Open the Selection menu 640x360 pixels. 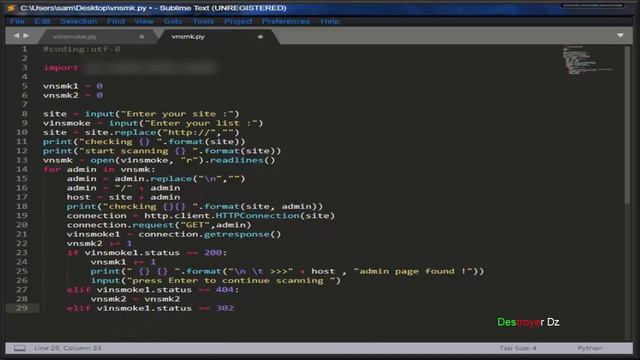78,21
